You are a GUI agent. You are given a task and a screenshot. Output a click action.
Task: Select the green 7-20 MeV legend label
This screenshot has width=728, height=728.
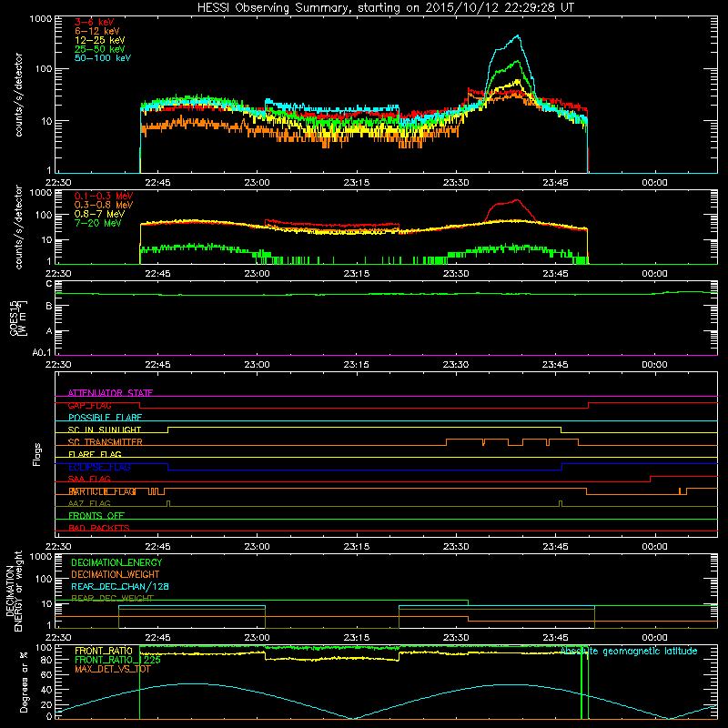(x=98, y=223)
